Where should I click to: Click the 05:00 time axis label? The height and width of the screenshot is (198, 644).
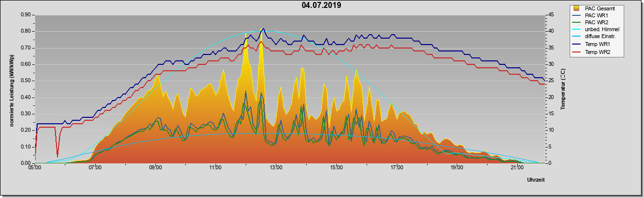coord(35,168)
